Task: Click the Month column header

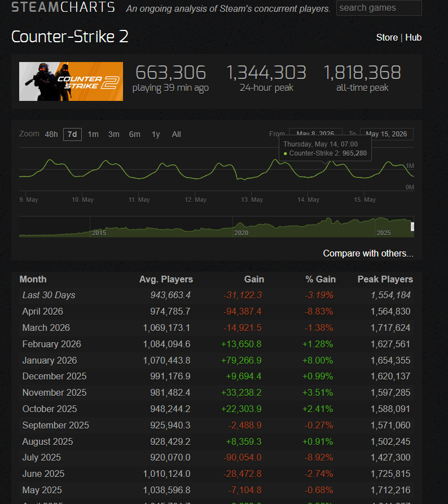Action: point(33,279)
